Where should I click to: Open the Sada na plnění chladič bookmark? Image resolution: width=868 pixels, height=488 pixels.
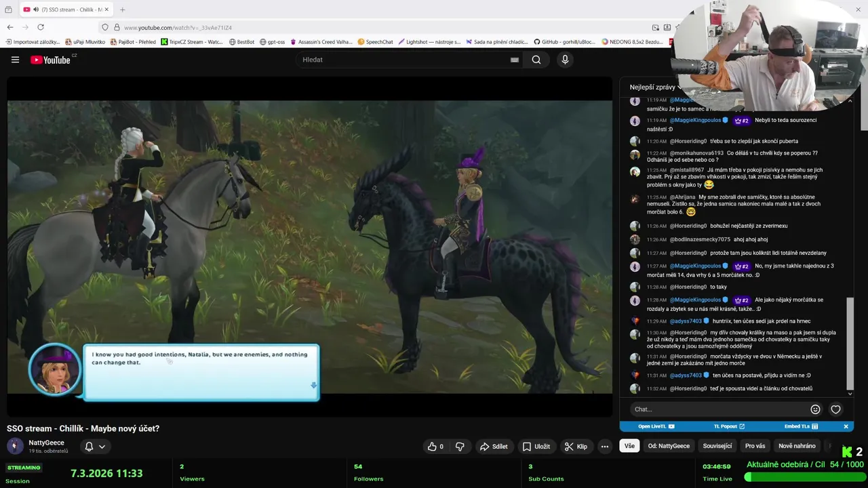pyautogui.click(x=496, y=42)
